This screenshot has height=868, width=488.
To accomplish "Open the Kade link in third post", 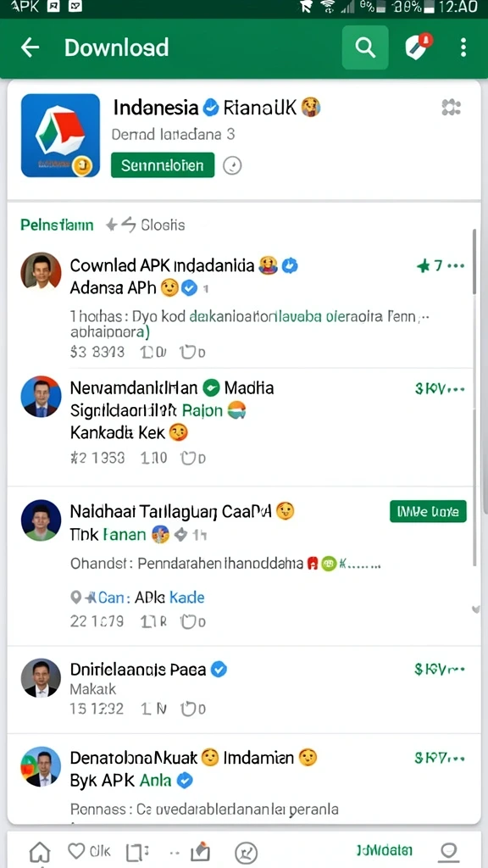I will [186, 598].
